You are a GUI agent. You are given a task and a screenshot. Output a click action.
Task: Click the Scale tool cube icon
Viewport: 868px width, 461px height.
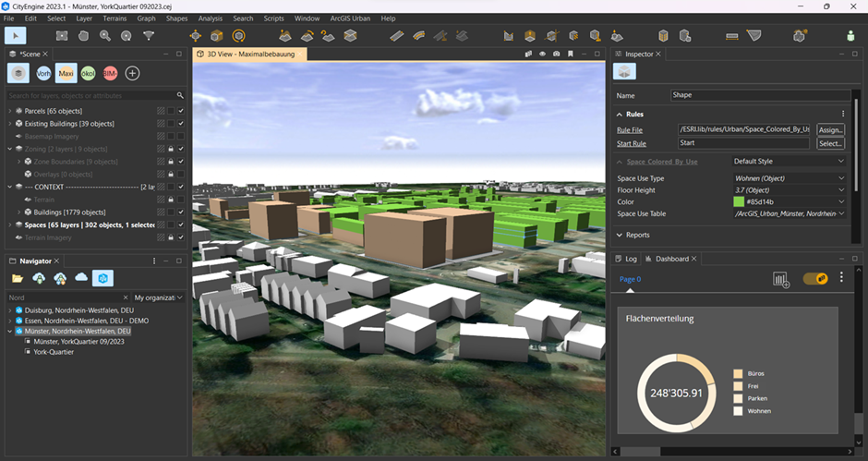pos(216,35)
